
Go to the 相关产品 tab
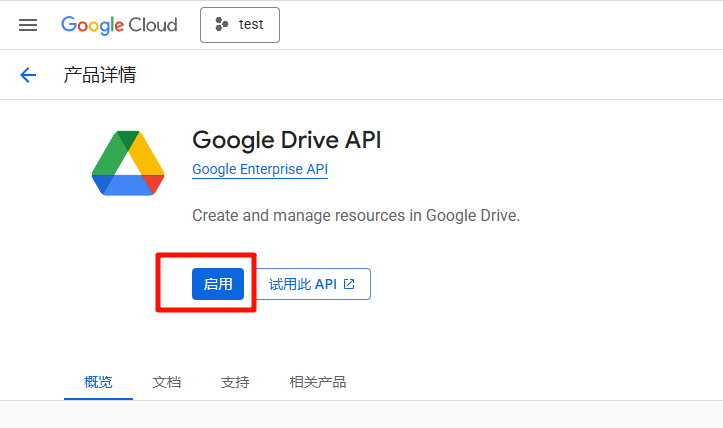coord(317,382)
